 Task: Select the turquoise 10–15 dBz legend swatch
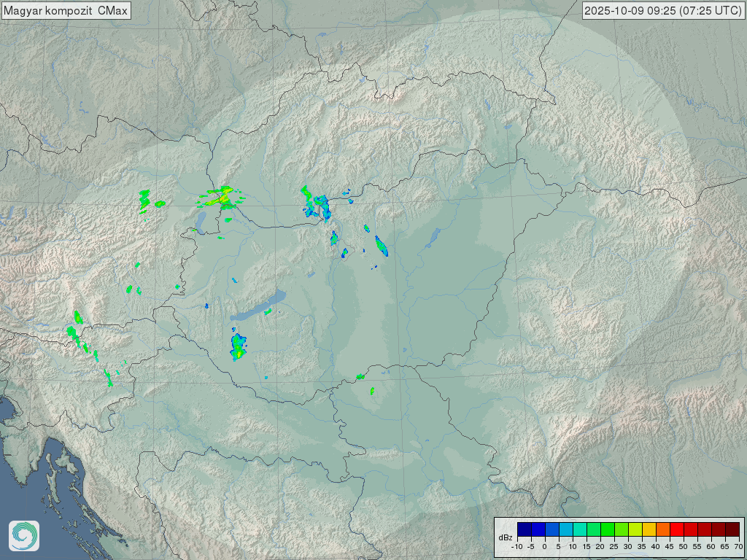coord(580,529)
